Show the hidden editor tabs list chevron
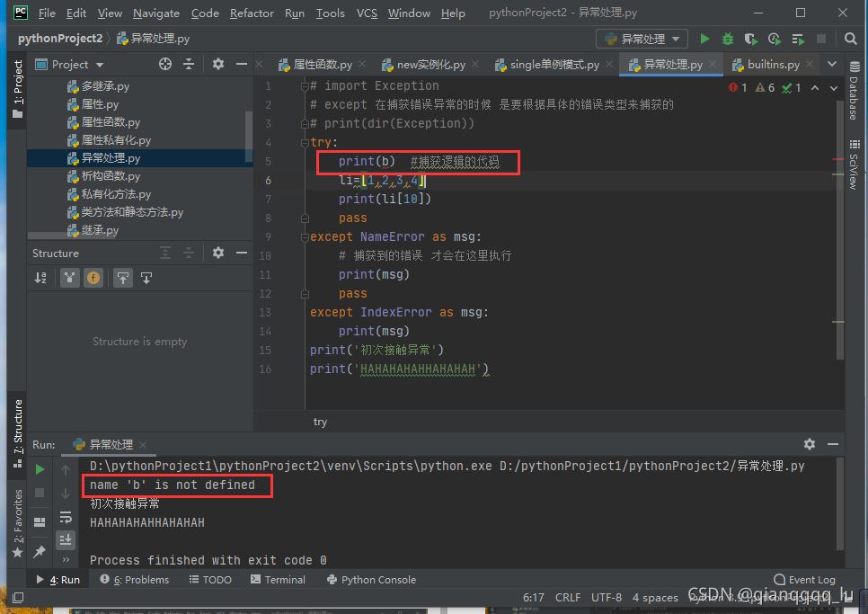The image size is (868, 614). (x=831, y=65)
